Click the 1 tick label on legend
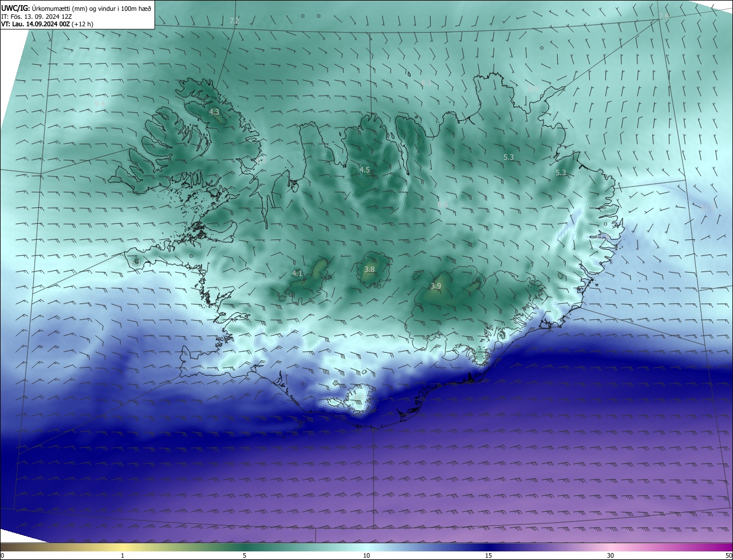Viewport: 733px width, 560px height. [x=123, y=555]
